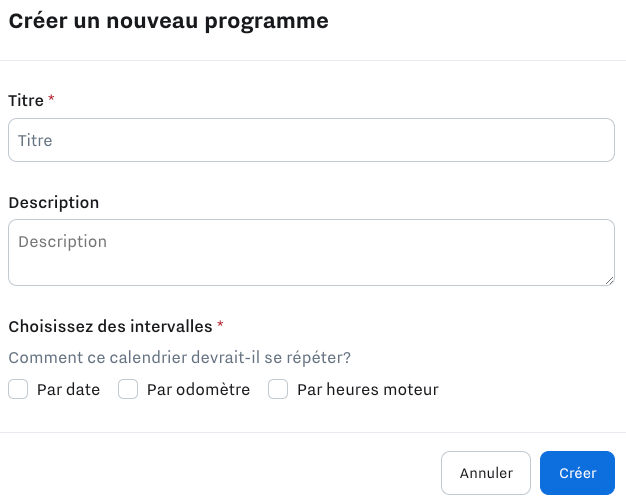
Task: Select the 'Par date' label text
Action: (x=68, y=390)
